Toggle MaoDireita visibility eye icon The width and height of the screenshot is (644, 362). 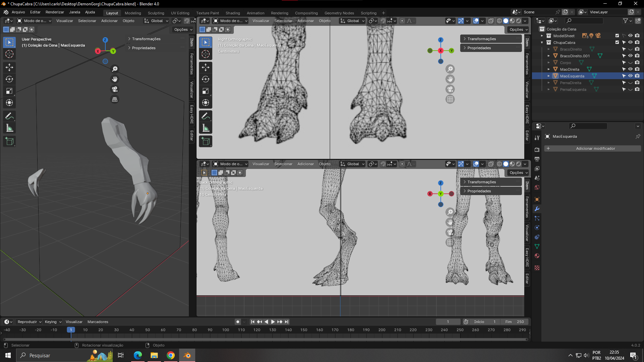coord(630,69)
